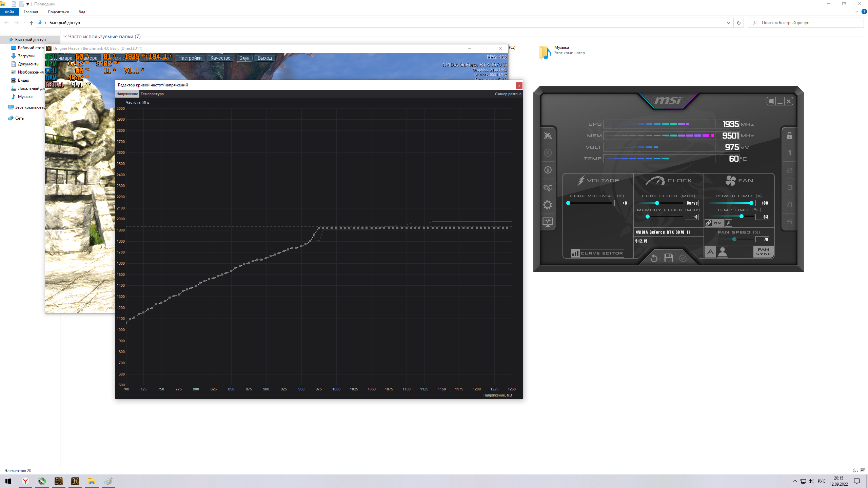Open Afterburner settings gear icon
The width and height of the screenshot is (868, 488).
pyautogui.click(x=548, y=205)
